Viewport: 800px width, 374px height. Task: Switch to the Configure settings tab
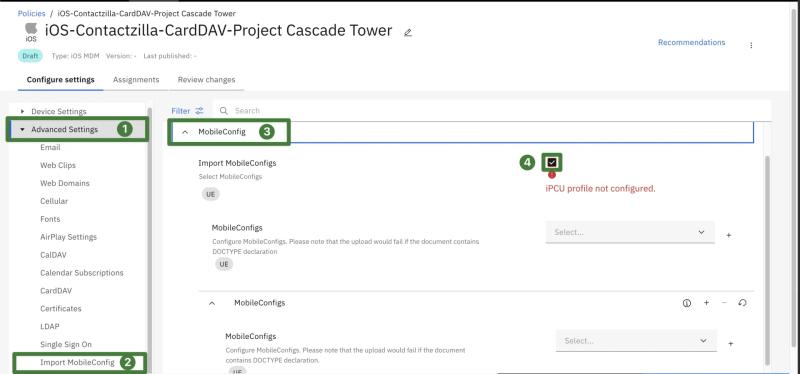61,80
